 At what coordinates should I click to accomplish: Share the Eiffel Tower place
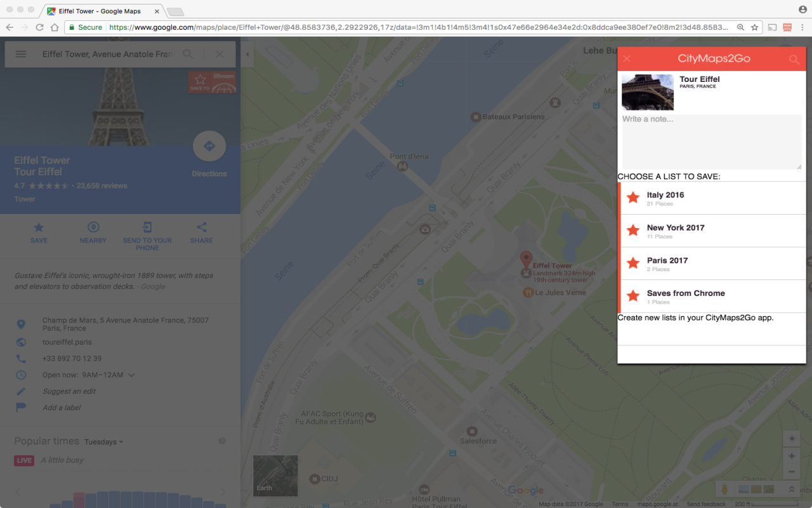point(202,232)
